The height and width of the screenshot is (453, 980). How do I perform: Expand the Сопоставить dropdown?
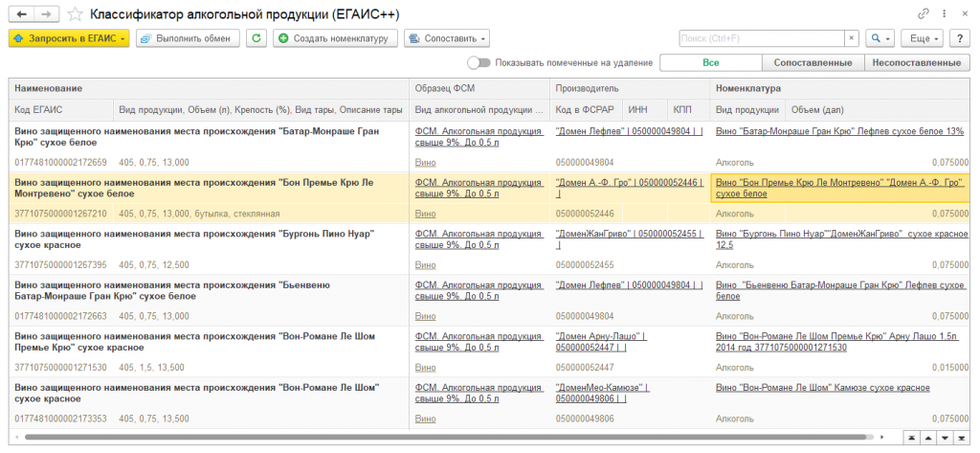pyautogui.click(x=446, y=38)
